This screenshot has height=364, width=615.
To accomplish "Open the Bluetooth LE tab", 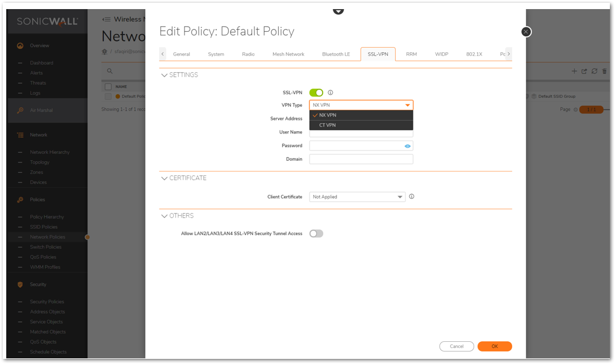I will tap(336, 54).
